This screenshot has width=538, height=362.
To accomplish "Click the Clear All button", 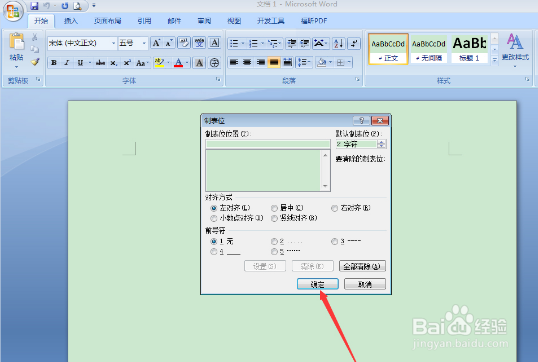I will tap(362, 266).
